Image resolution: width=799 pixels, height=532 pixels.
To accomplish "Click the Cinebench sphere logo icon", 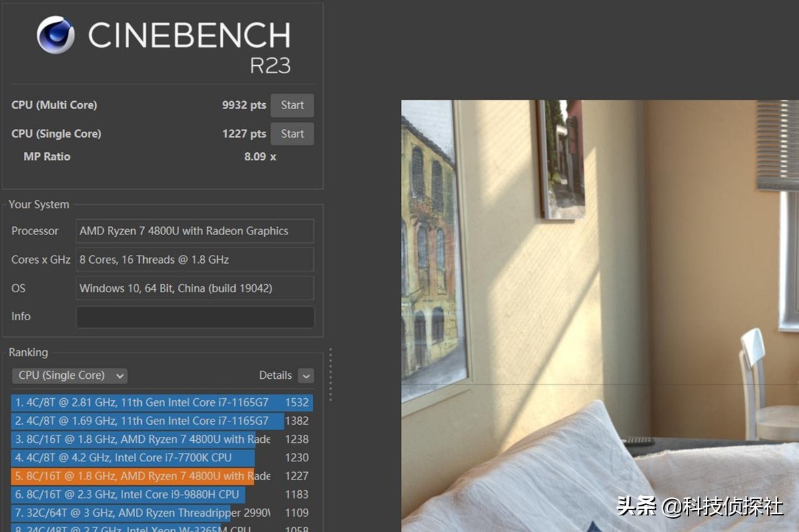I will point(56,35).
